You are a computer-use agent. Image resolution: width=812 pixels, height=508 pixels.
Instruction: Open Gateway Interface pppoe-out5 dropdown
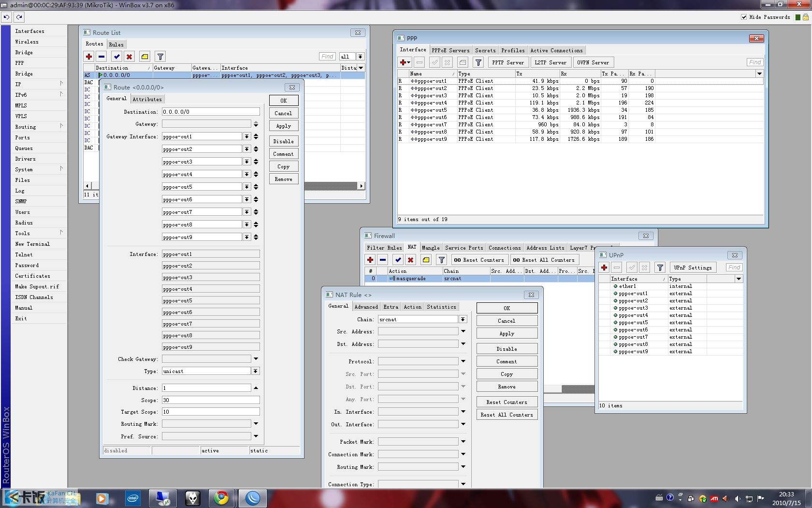(x=246, y=187)
